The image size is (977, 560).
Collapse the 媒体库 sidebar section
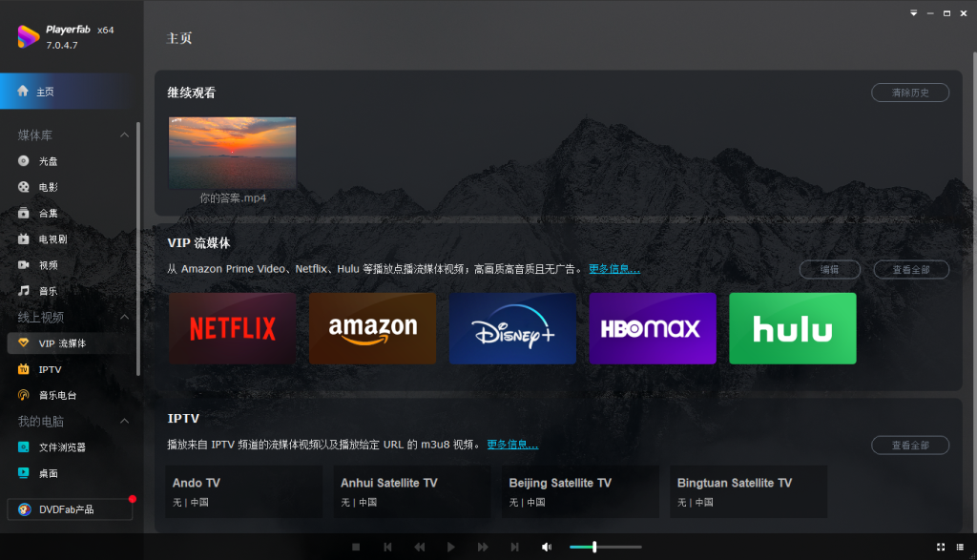click(123, 135)
